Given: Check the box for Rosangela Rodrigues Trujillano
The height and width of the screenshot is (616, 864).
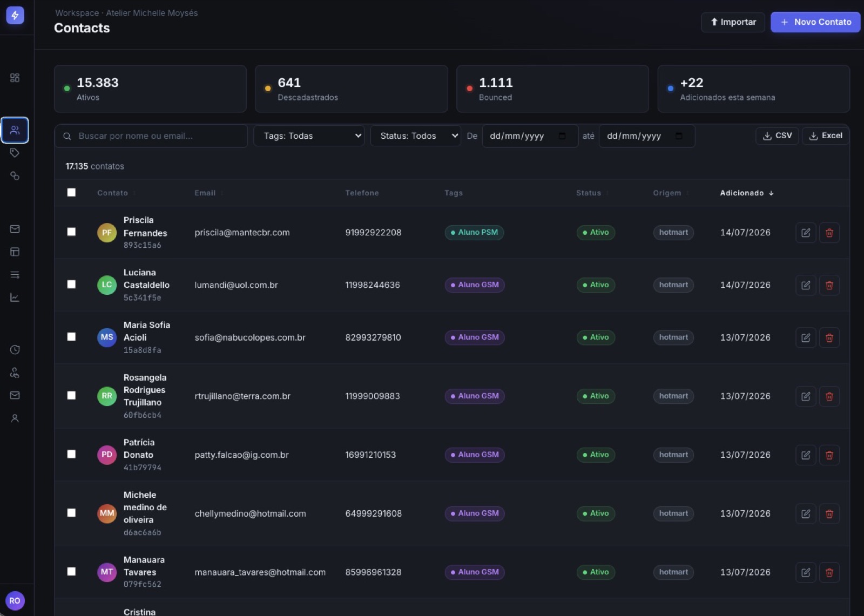Looking at the screenshot, I should (71, 395).
